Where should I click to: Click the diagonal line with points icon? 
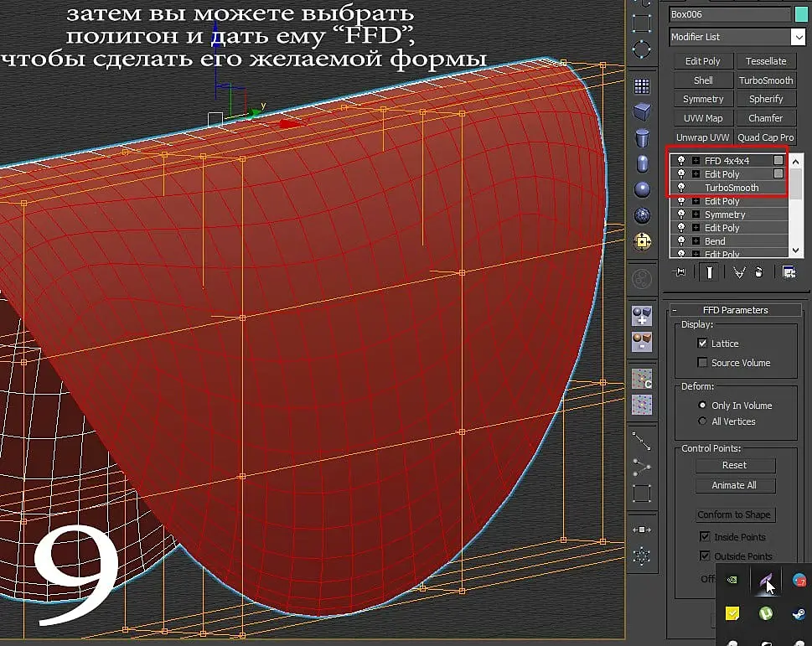(x=642, y=442)
